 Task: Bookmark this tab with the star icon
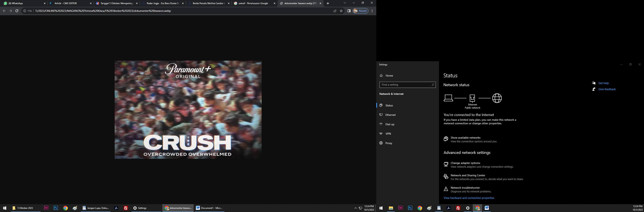point(341,11)
